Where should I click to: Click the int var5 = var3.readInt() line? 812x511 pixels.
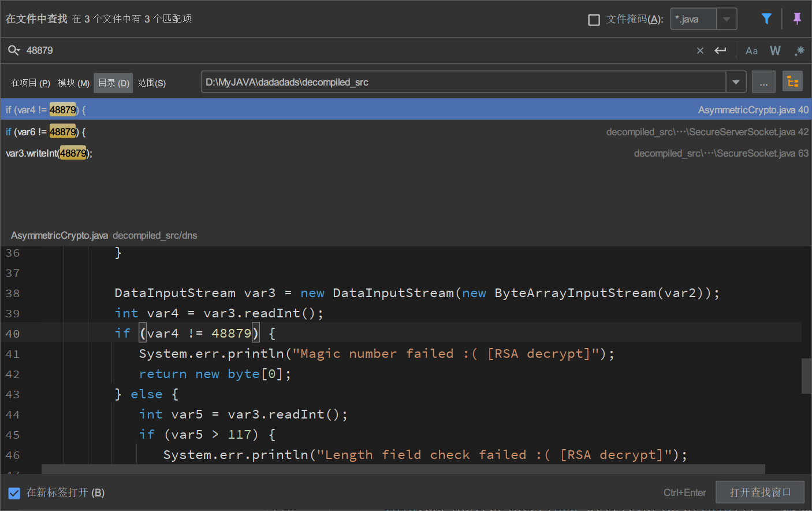[x=243, y=414]
